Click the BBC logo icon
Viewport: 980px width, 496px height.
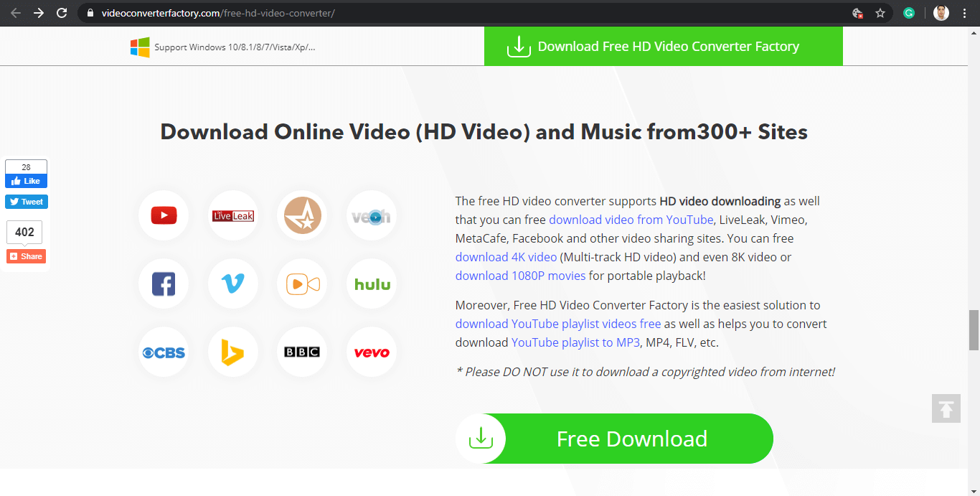coord(302,352)
